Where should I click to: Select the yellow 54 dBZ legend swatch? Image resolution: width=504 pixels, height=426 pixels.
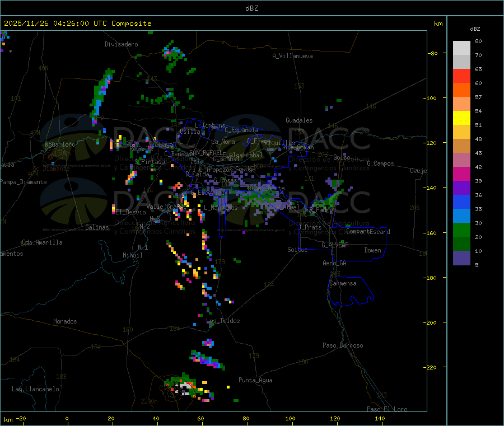click(461, 118)
